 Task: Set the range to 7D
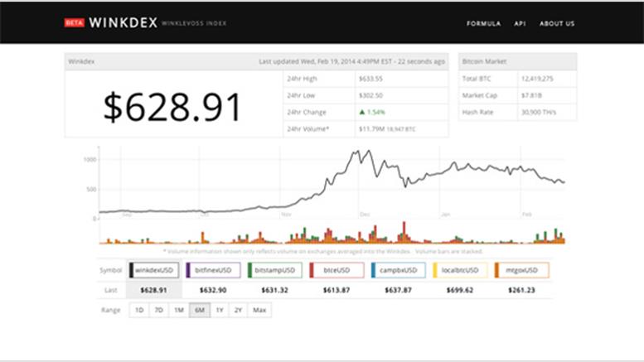[x=159, y=310]
